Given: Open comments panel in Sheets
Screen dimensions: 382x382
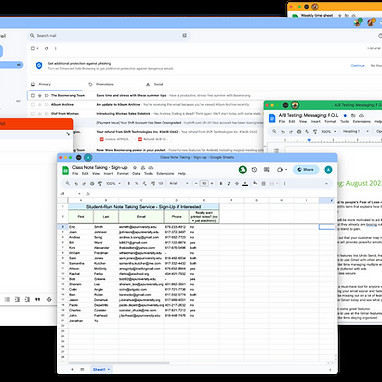Looking at the screenshot, I should click(x=267, y=170).
